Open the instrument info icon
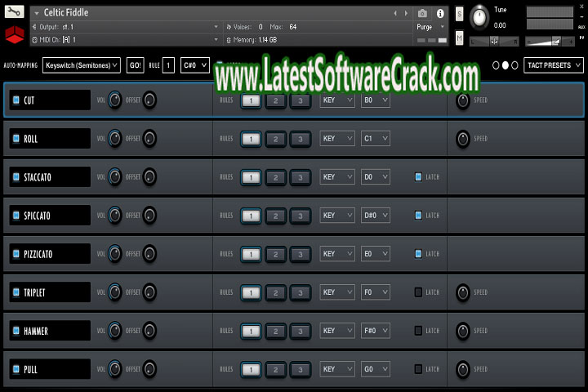 coord(440,14)
